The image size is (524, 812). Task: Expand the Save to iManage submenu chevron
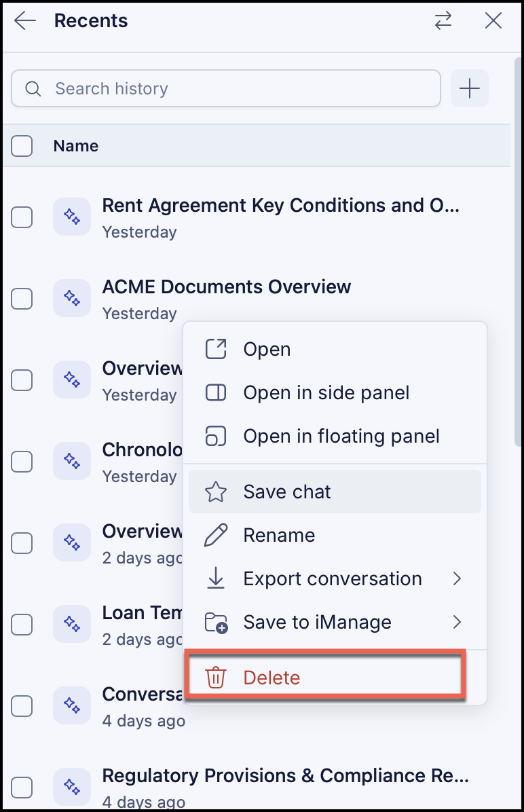click(x=457, y=622)
